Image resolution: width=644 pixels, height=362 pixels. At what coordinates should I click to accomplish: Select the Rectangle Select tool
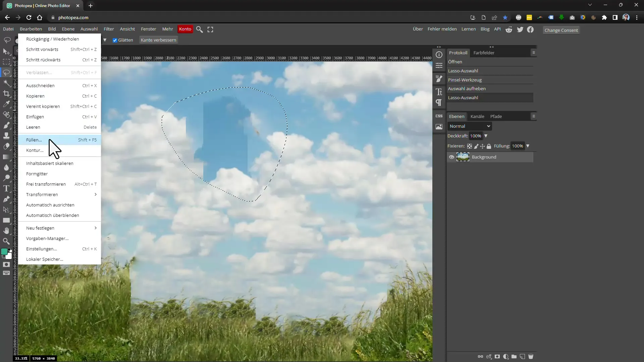click(6, 62)
